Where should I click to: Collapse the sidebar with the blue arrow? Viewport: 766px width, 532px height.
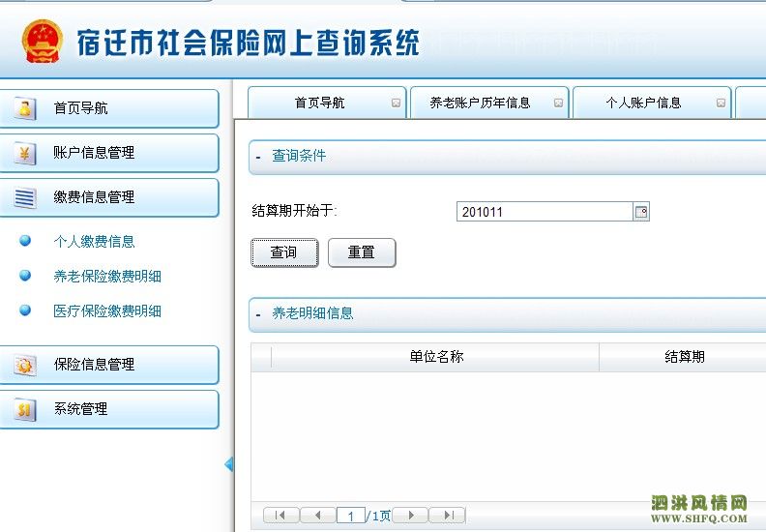pos(228,464)
